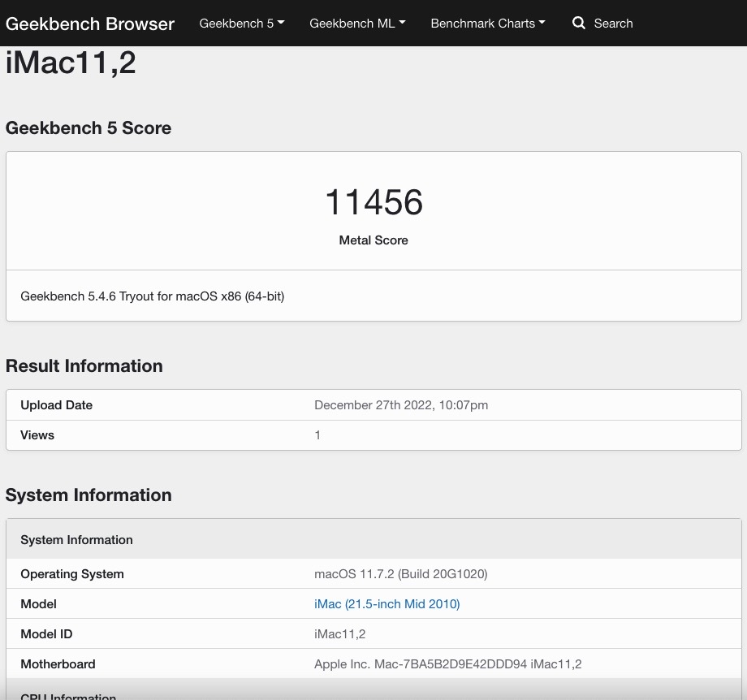Select the Geekbench 5.4.6 Tryout version text
The width and height of the screenshot is (747, 700).
(153, 296)
